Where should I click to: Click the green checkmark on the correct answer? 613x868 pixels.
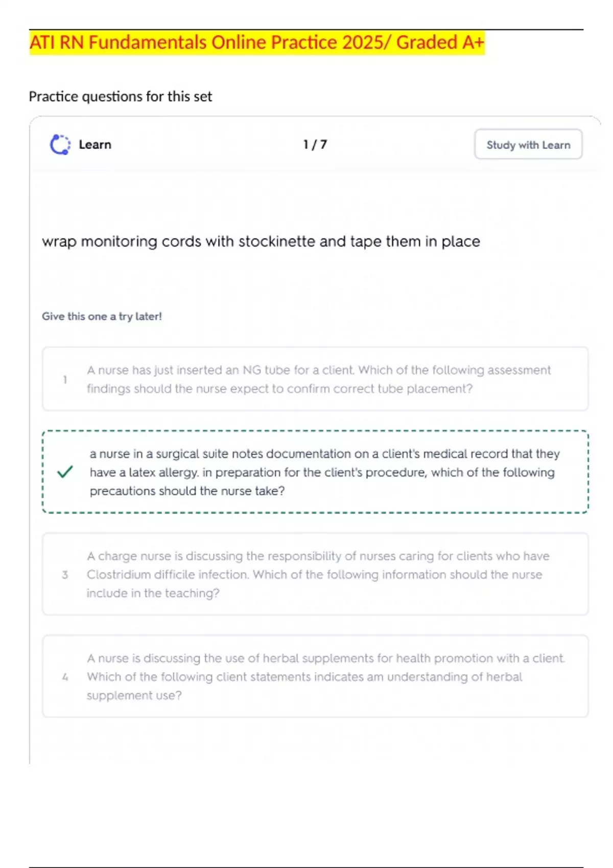click(x=65, y=472)
